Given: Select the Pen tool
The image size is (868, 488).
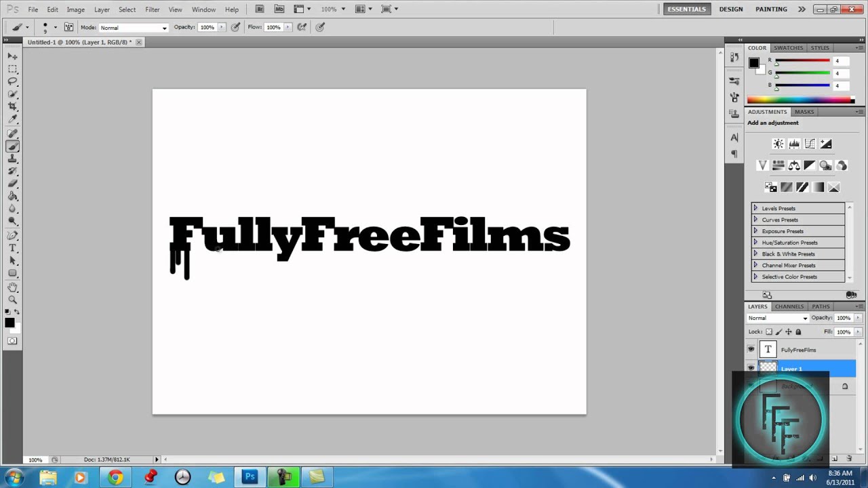Looking at the screenshot, I should [12, 236].
